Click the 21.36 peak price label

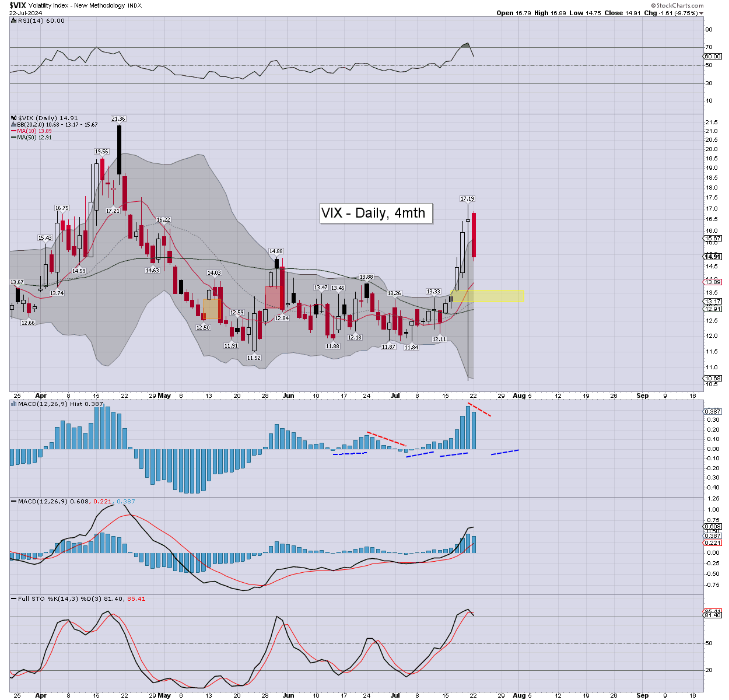[x=118, y=118]
